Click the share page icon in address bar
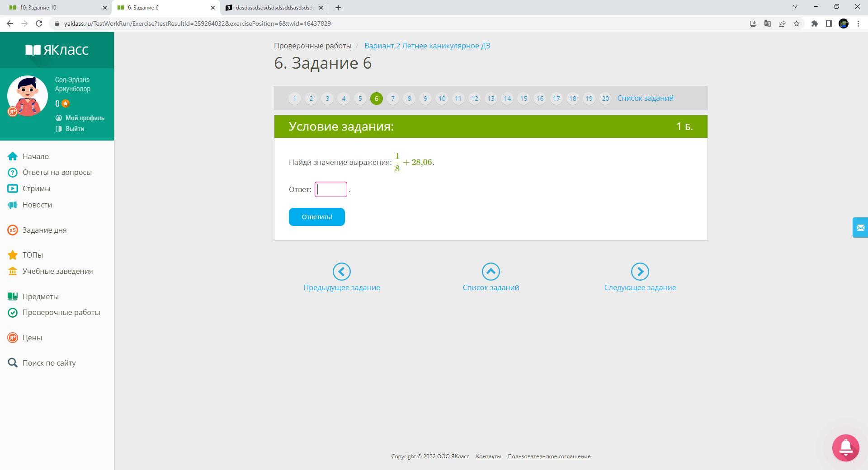868x470 pixels. click(782, 23)
